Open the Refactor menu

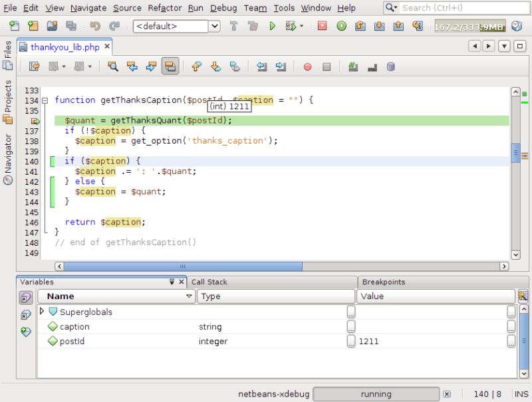[164, 8]
